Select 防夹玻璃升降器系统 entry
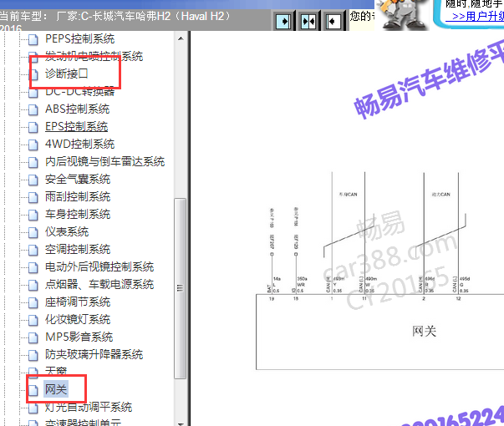The image size is (504, 426). point(94,354)
